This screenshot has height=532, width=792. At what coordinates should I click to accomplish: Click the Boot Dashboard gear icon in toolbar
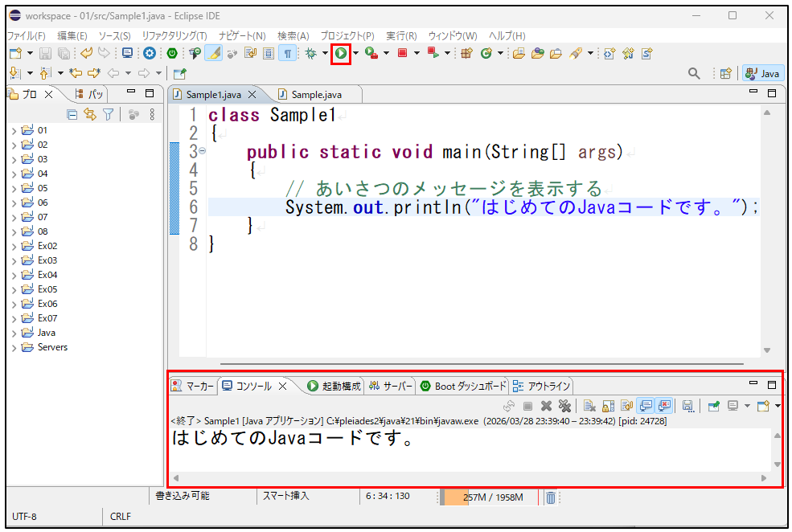(x=150, y=53)
